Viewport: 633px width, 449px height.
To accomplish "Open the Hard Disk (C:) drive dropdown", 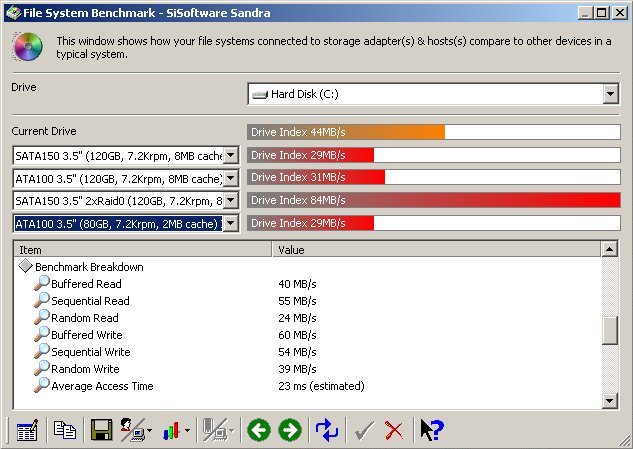I will point(611,94).
